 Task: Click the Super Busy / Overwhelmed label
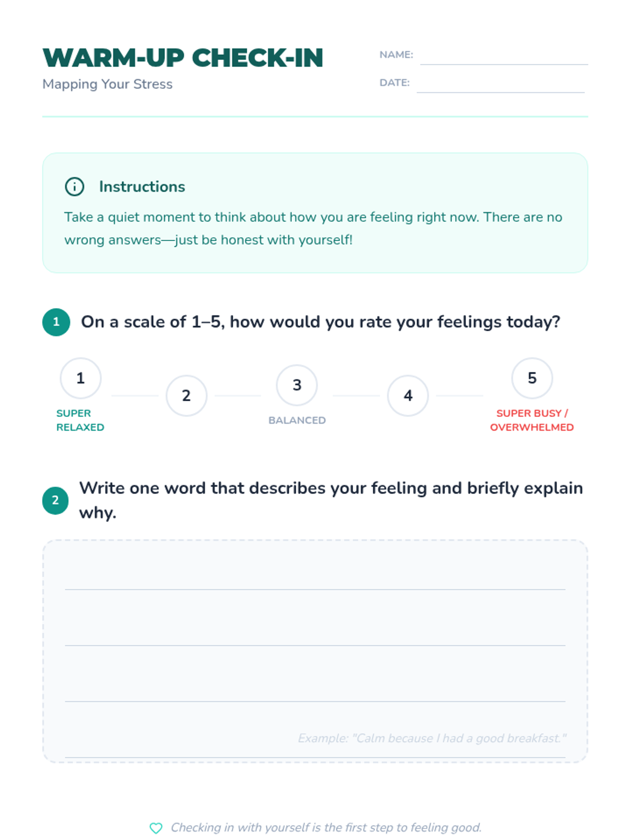click(532, 420)
